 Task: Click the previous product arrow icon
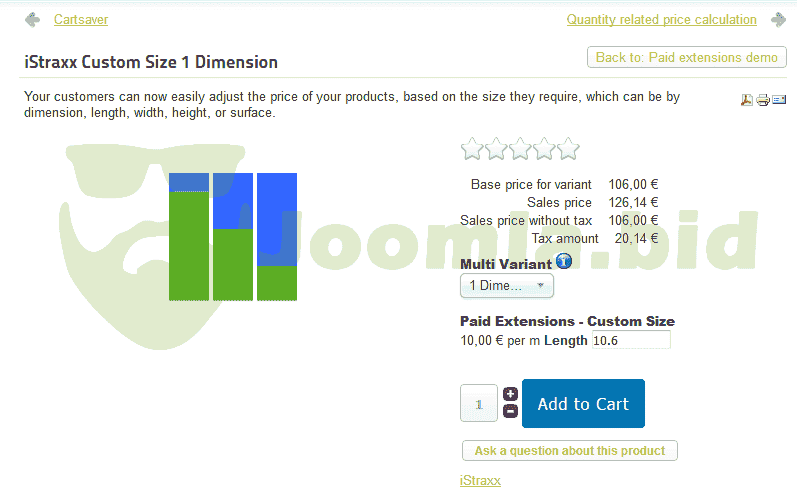coord(33,20)
